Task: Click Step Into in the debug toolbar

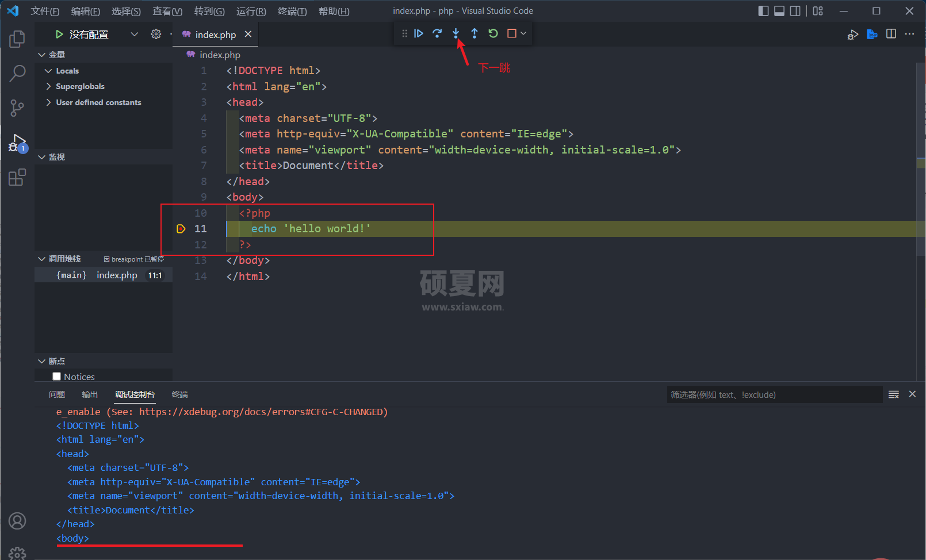Action: 456,33
